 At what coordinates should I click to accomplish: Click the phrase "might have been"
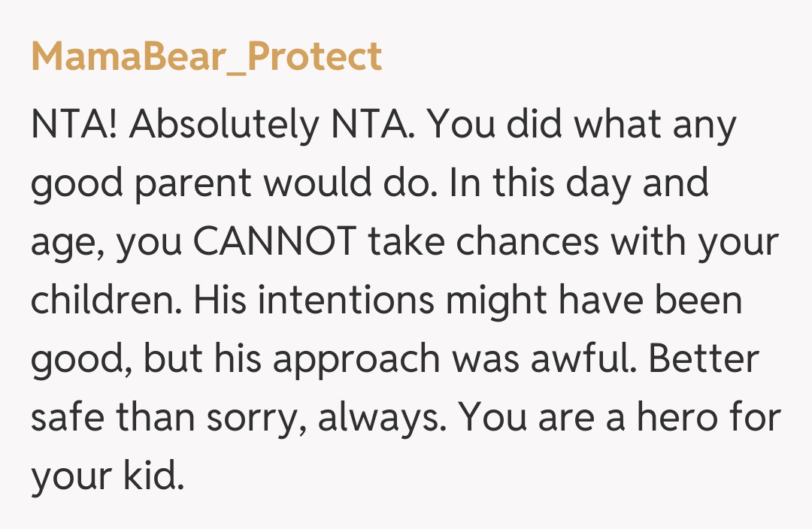[x=595, y=301]
